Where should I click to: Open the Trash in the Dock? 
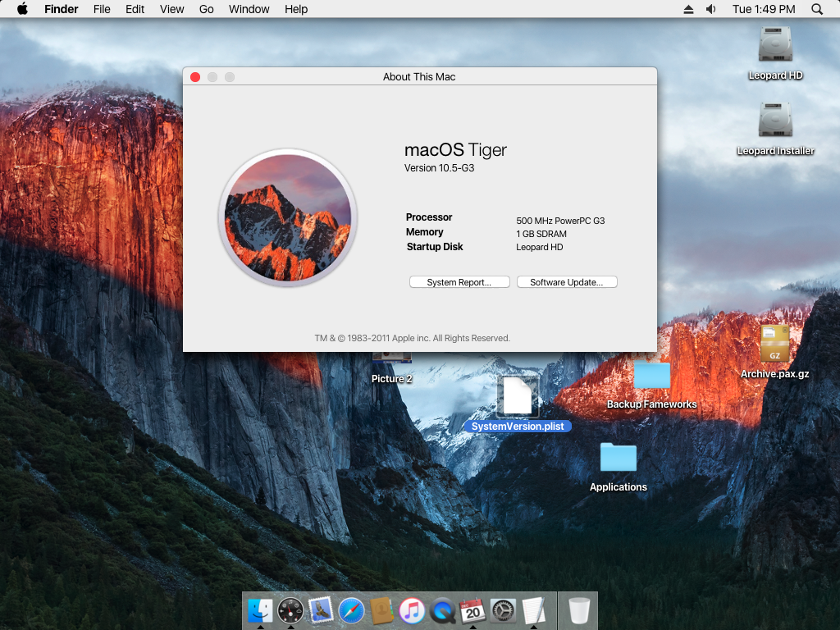click(578, 610)
